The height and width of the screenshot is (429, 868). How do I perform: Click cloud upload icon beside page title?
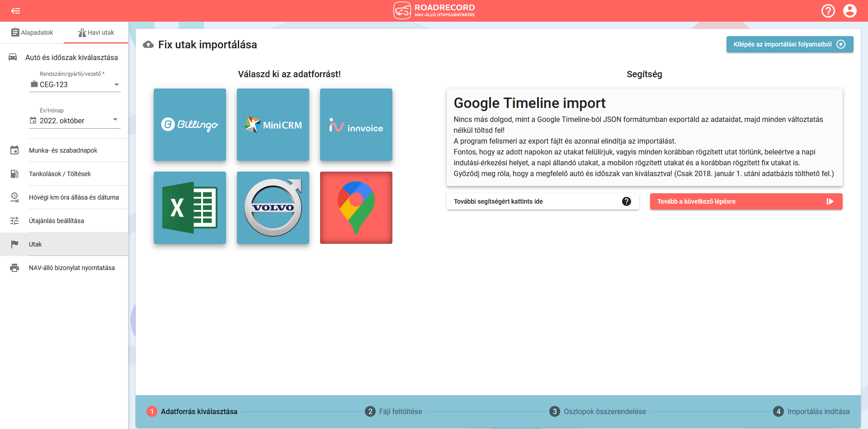[148, 45]
